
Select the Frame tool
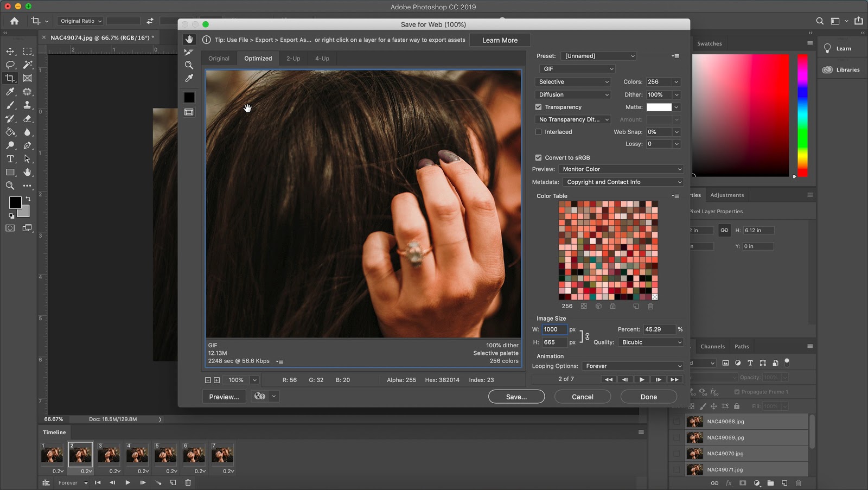[x=27, y=78]
